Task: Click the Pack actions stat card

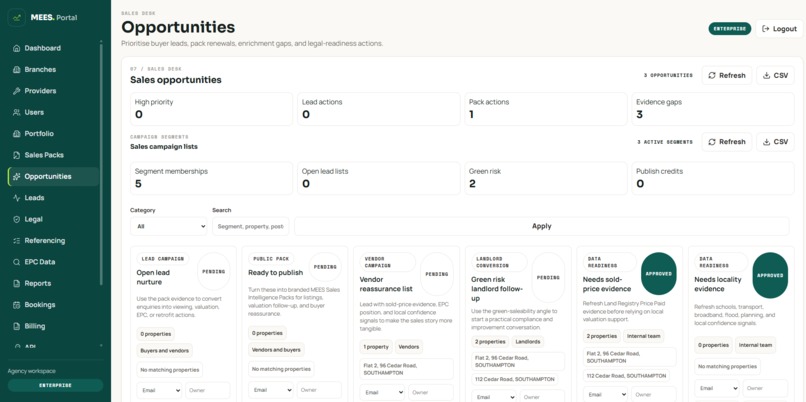Action: pyautogui.click(x=545, y=109)
